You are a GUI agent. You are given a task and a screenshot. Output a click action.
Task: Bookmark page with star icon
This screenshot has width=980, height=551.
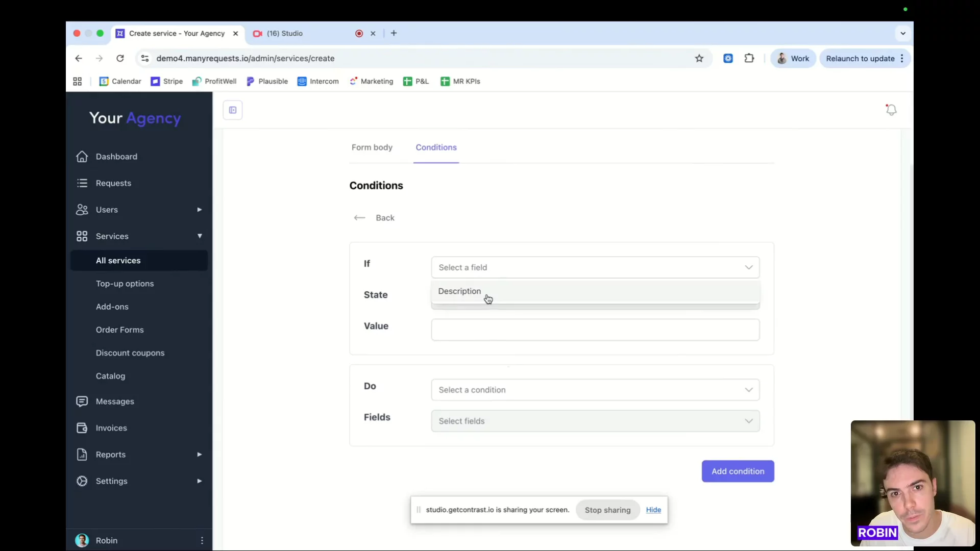[699, 59]
